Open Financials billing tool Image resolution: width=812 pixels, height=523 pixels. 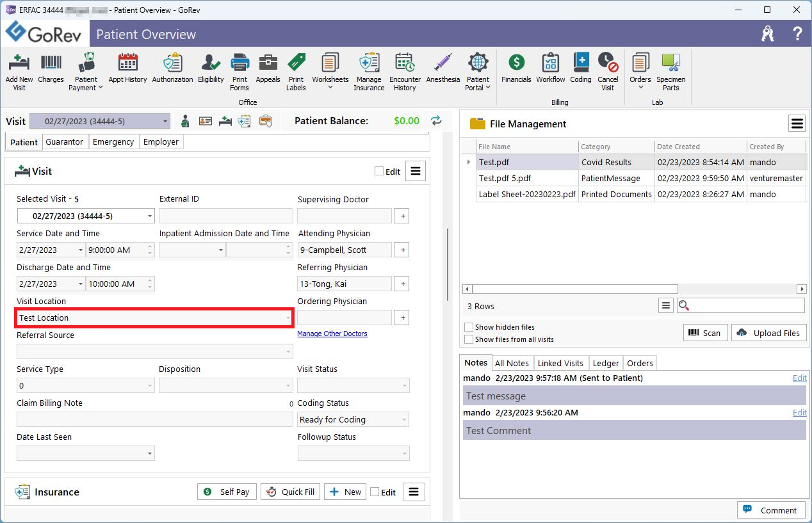point(516,68)
